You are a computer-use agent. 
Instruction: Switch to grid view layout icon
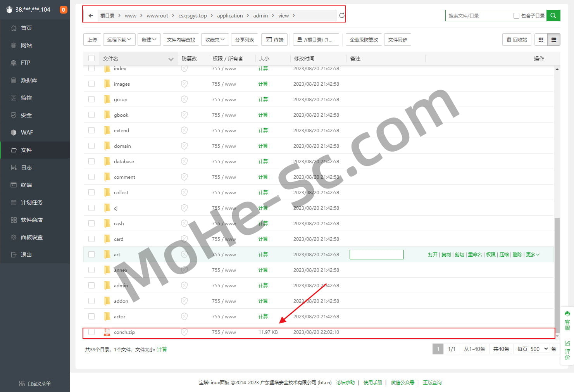541,40
